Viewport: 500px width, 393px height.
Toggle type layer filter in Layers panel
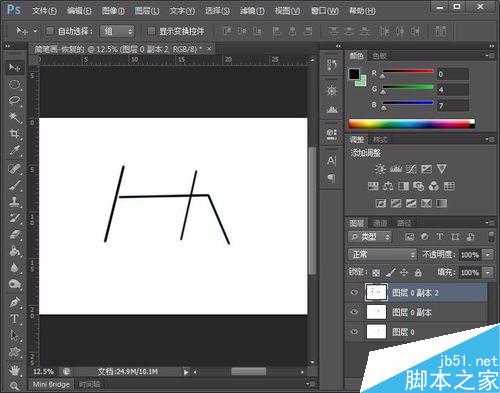click(440, 237)
